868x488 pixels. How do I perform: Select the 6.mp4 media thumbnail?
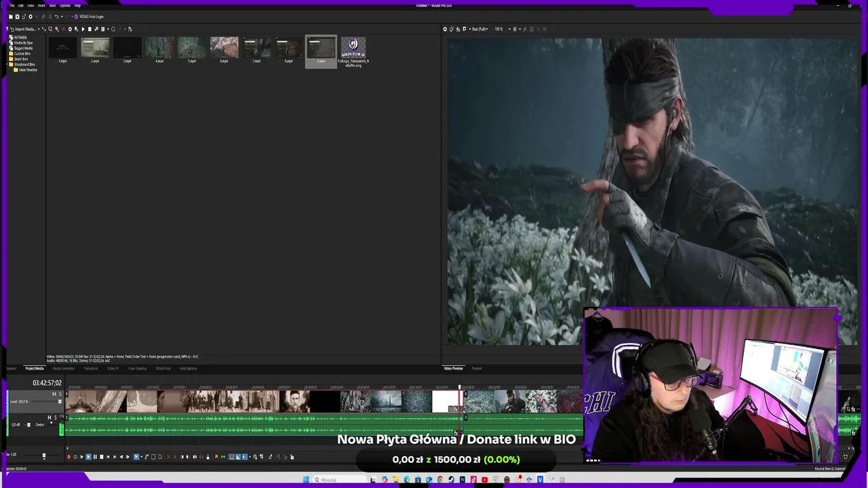point(224,48)
